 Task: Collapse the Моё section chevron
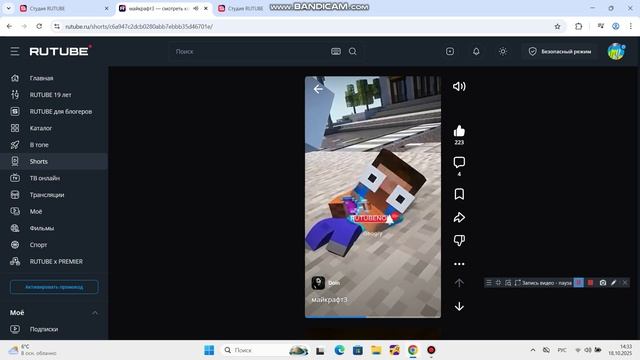point(95,313)
